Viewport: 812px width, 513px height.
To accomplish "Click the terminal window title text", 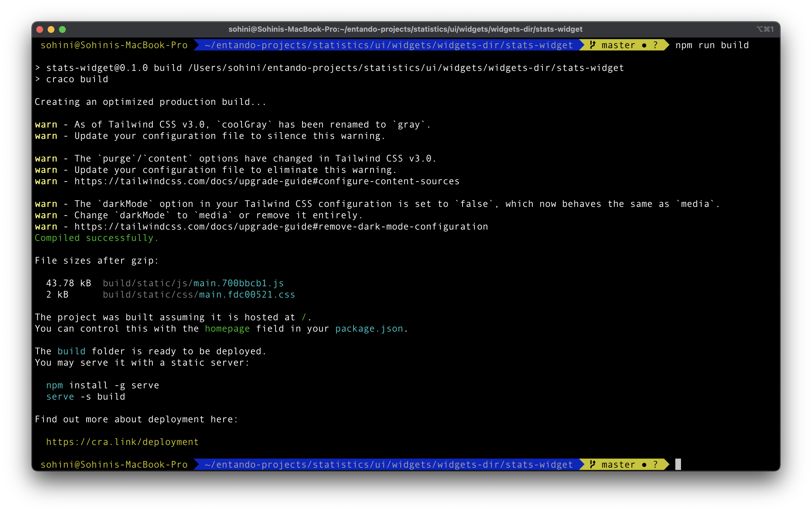I will click(x=405, y=29).
